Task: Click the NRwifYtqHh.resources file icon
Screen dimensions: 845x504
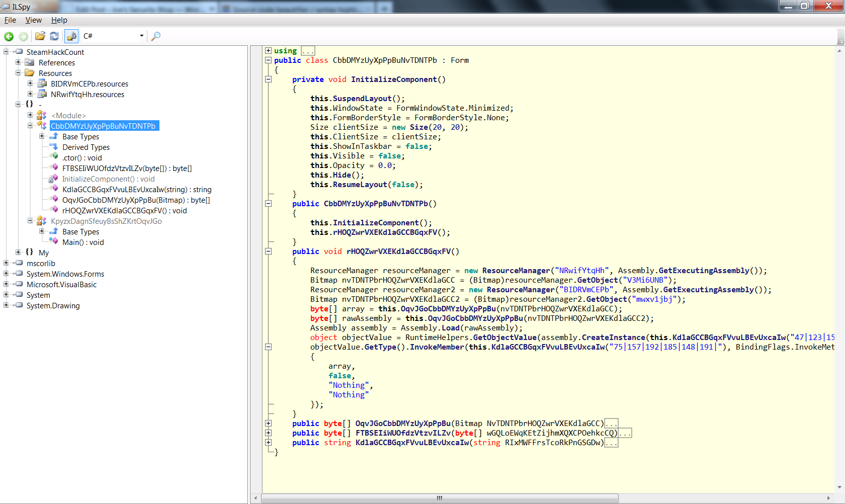Action: click(x=42, y=94)
